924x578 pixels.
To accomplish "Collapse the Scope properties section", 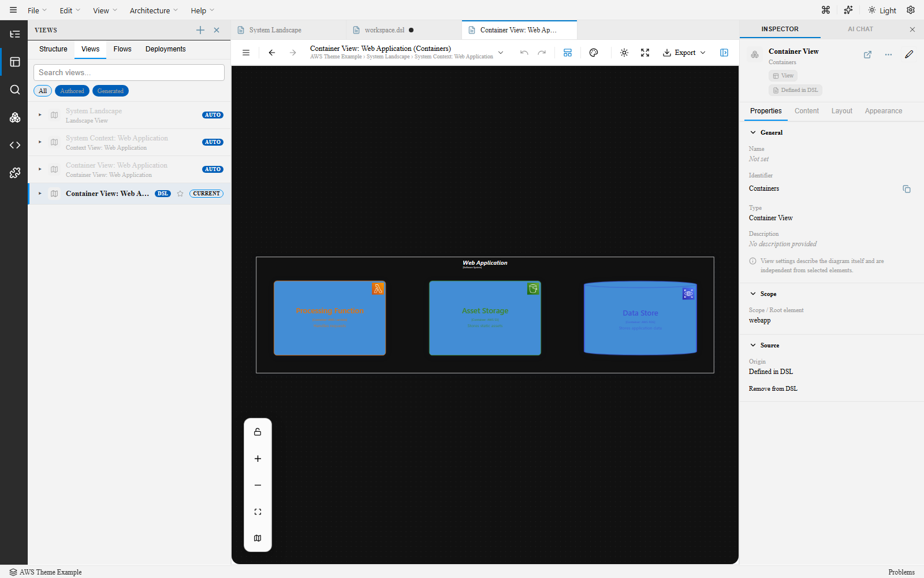I will (753, 294).
